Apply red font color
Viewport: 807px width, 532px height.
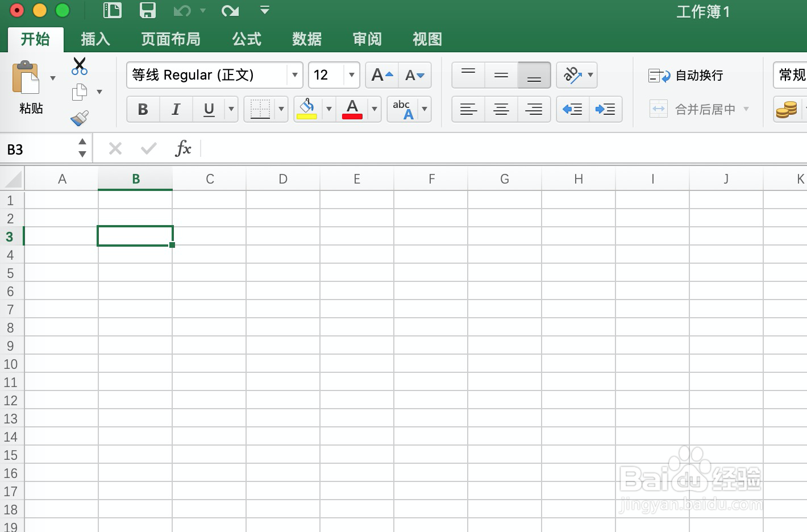pos(352,109)
